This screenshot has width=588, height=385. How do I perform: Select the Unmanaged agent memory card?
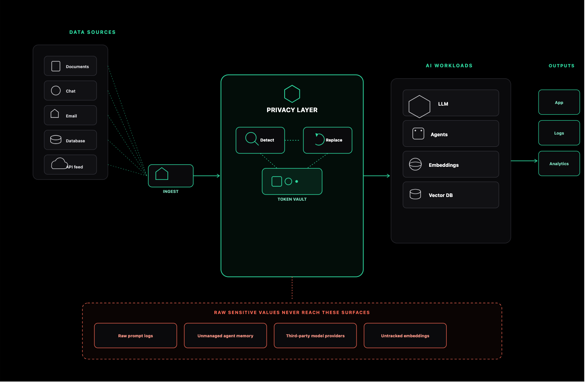225,335
